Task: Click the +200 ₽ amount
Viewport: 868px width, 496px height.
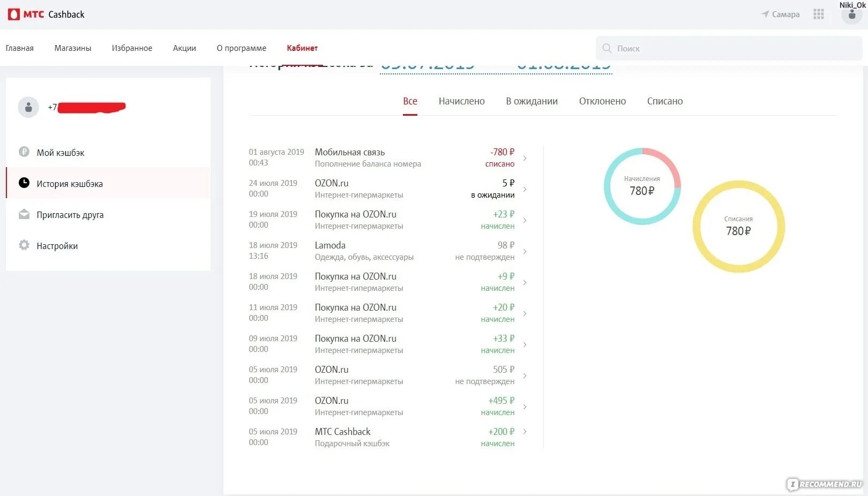Action: pyautogui.click(x=502, y=432)
